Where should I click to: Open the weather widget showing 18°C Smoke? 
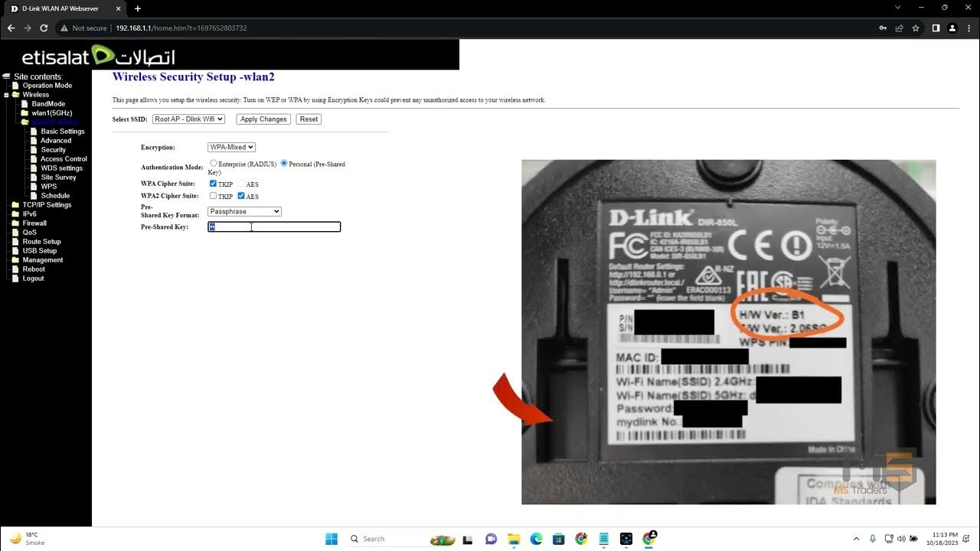[x=28, y=539]
